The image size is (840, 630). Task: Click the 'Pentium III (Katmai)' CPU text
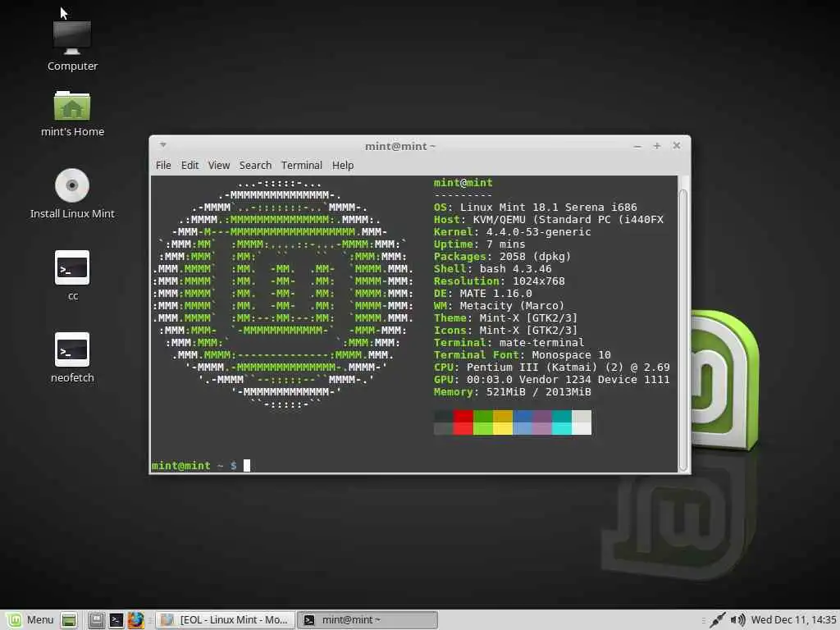click(x=532, y=367)
